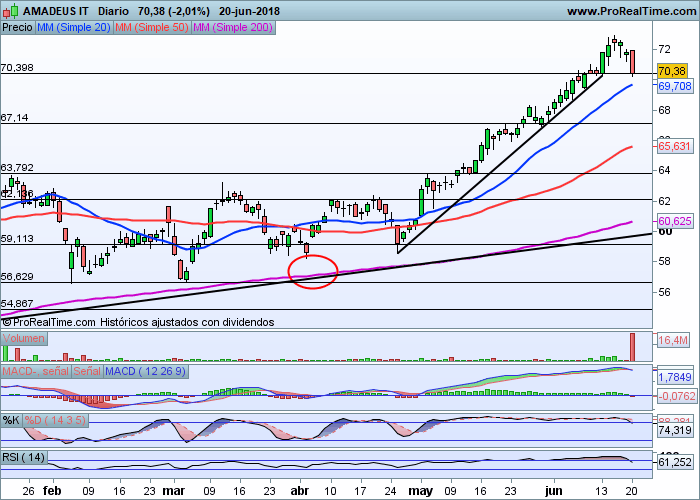
Task: Click the Históricos ajustados con dividendos note
Action: (x=187, y=322)
